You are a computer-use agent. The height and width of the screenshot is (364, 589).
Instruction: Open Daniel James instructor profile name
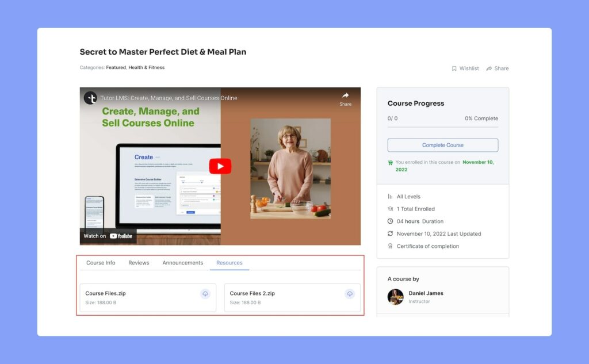(x=426, y=293)
